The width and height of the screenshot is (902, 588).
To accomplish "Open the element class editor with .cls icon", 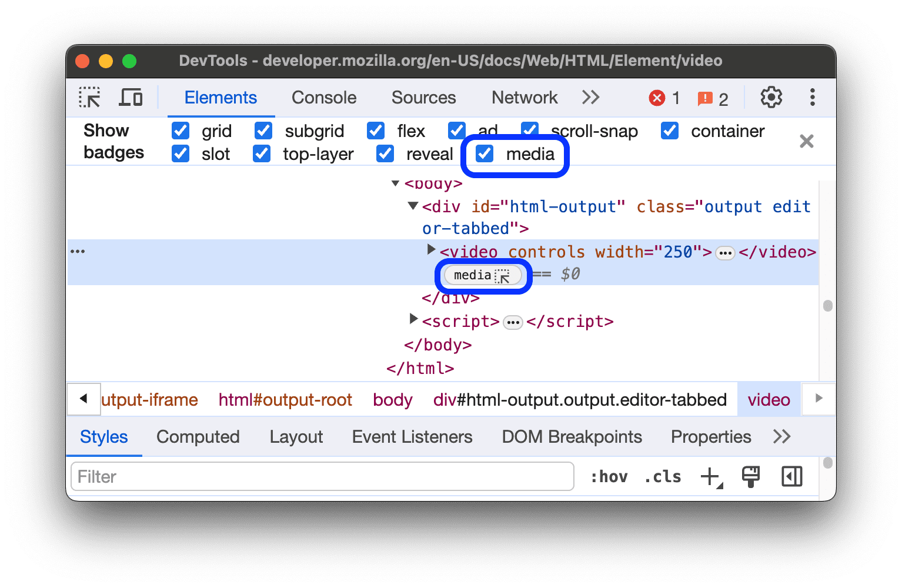I will [x=662, y=476].
